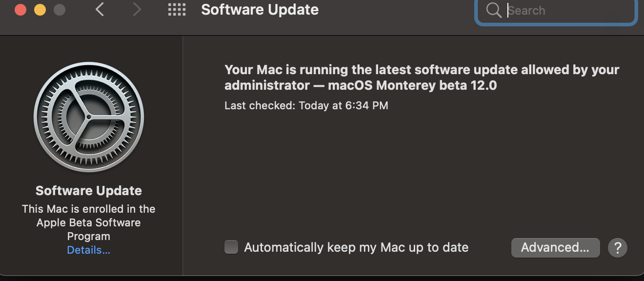
Task: Show all preferences using the grid icon
Action: click(x=177, y=10)
